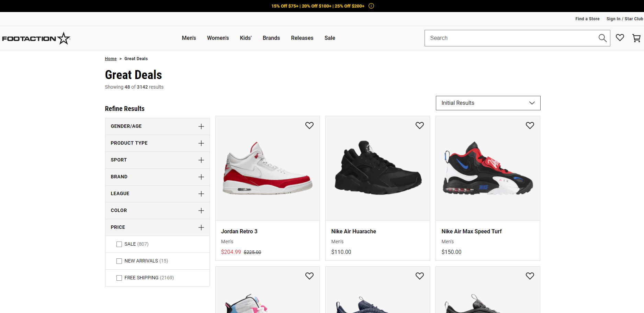Open the wishlist heart in header
The width and height of the screenshot is (644, 313).
pyautogui.click(x=620, y=38)
